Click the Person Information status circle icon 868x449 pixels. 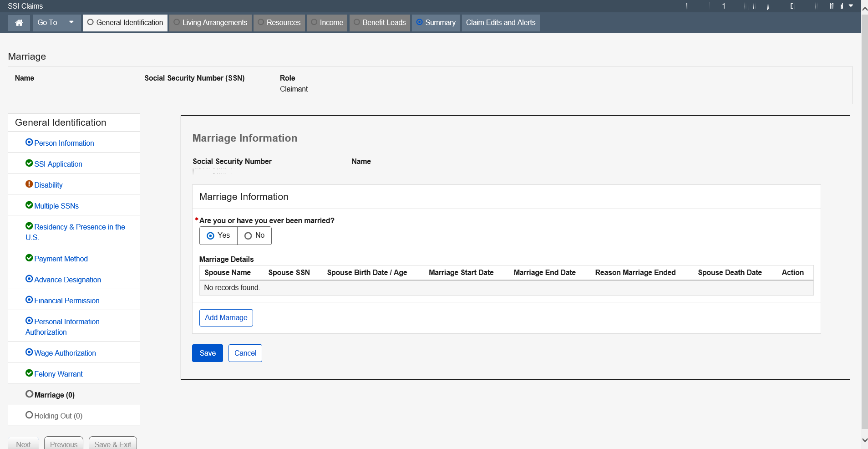pyautogui.click(x=29, y=143)
